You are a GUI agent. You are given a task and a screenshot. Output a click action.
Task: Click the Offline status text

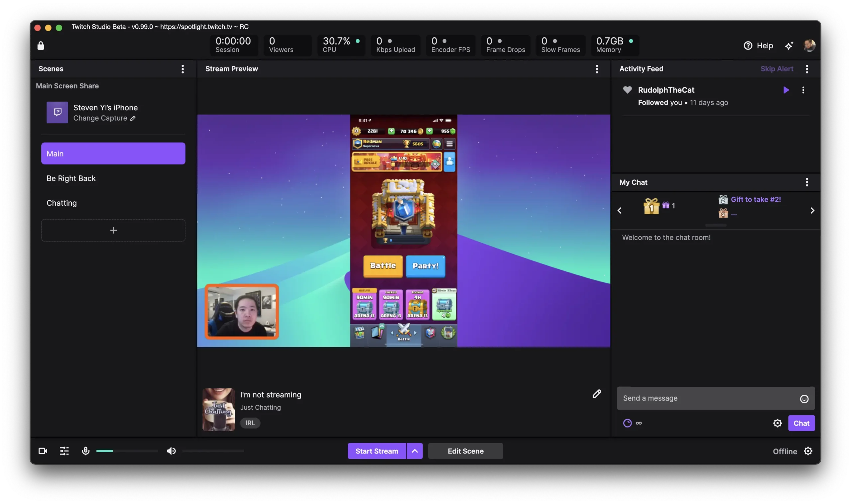coord(785,452)
